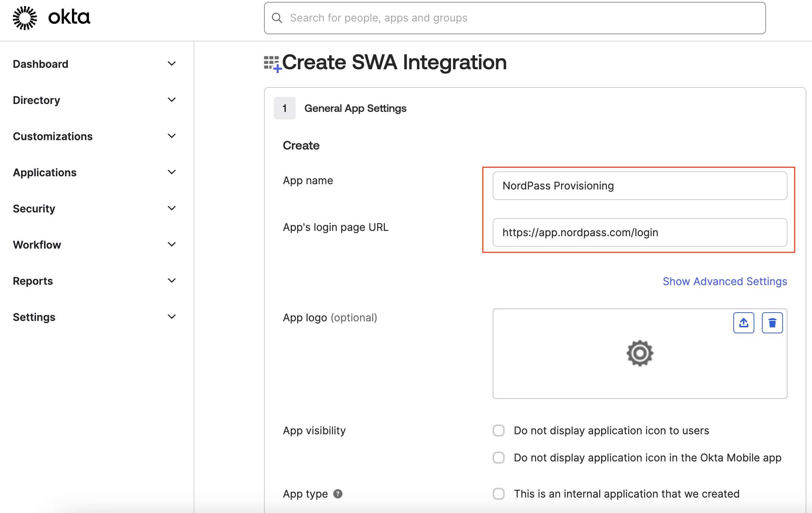This screenshot has height=513, width=812.
Task: Click the App type label
Action: click(x=305, y=494)
